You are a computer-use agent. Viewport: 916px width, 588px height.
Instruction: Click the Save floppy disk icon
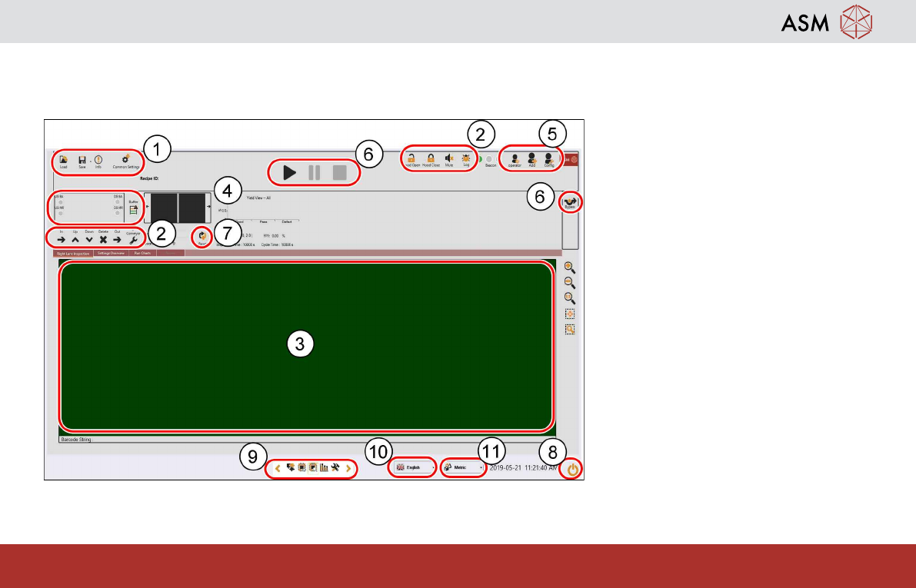tap(82, 160)
